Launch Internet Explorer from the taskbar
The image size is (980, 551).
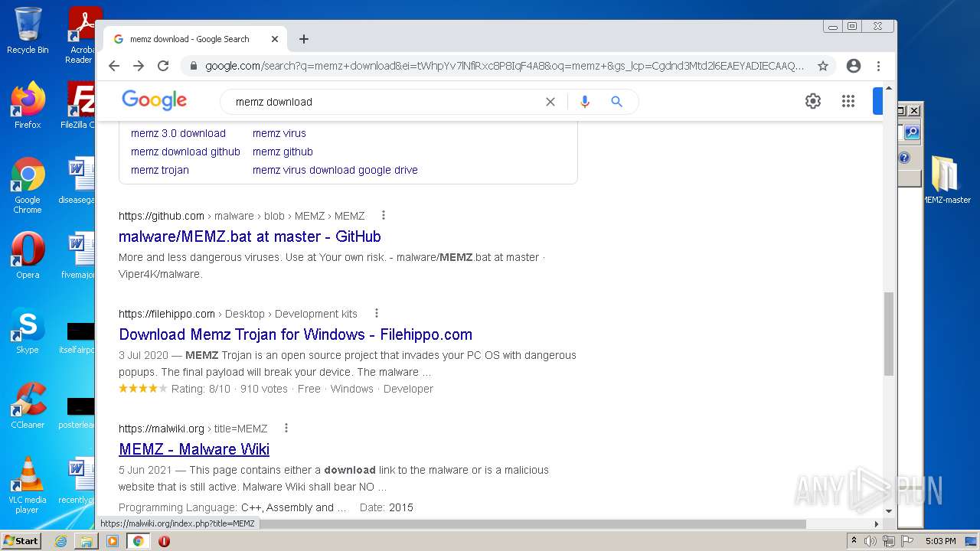tap(60, 541)
